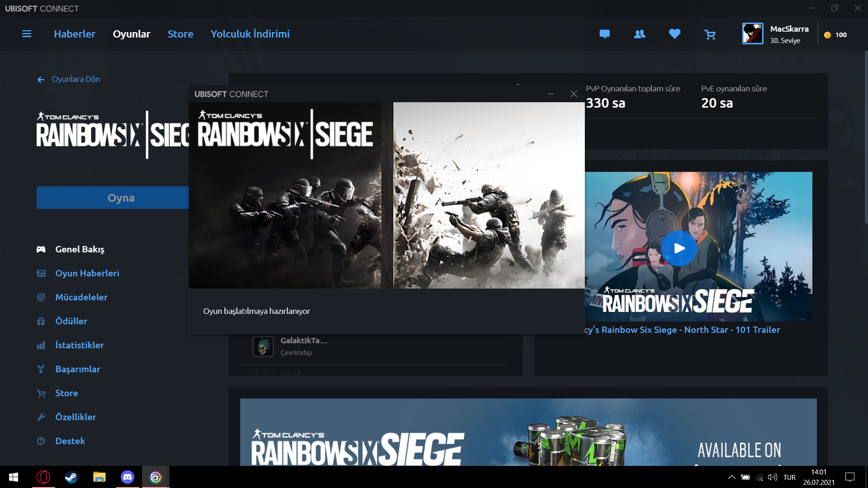Viewport: 868px width, 488px height.
Task: Click the MacSkarra profile avatar
Action: coord(753,34)
